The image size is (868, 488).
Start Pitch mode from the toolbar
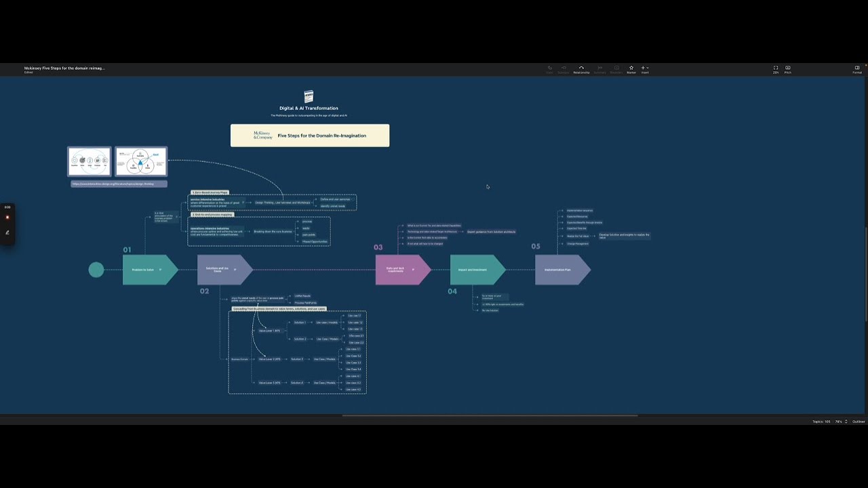pyautogui.click(x=788, y=69)
